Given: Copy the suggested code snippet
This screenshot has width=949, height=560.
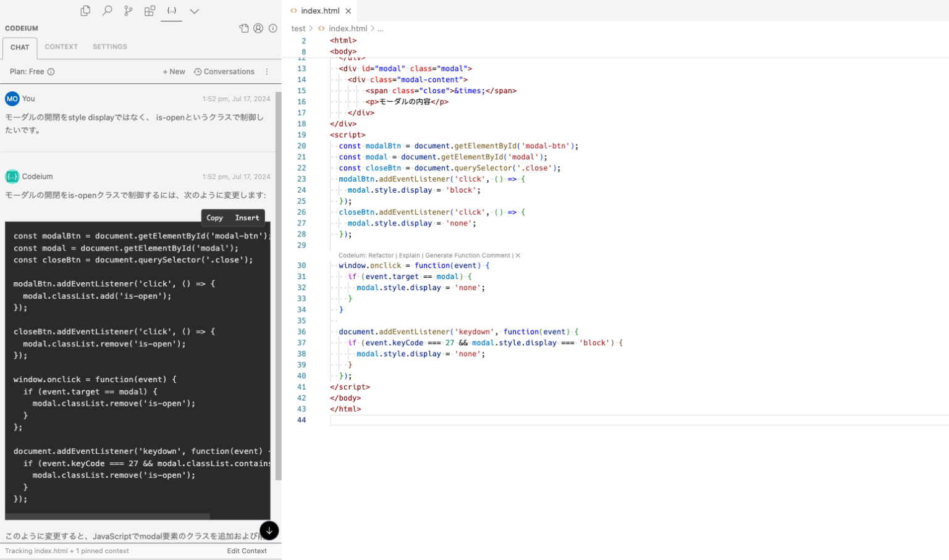Looking at the screenshot, I should (214, 217).
